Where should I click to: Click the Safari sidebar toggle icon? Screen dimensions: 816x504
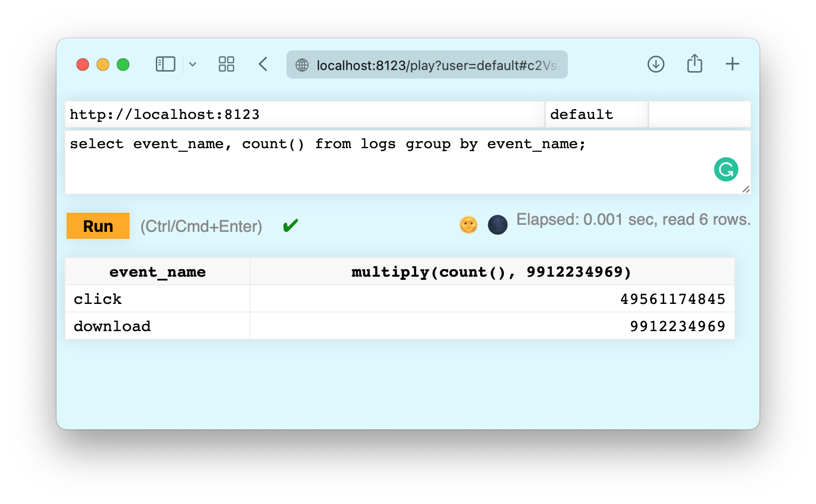[x=165, y=65]
